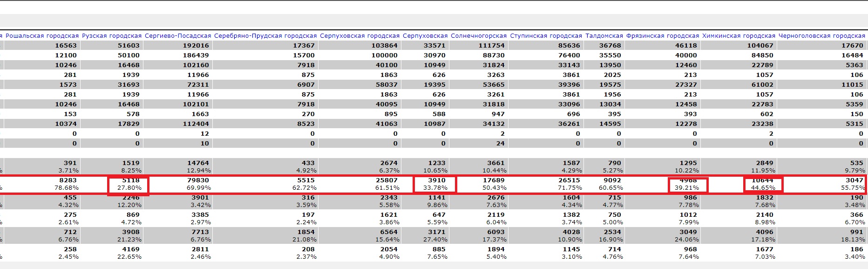Click the cell showing 72311
The width and height of the screenshot is (868, 269).
tap(177, 84)
